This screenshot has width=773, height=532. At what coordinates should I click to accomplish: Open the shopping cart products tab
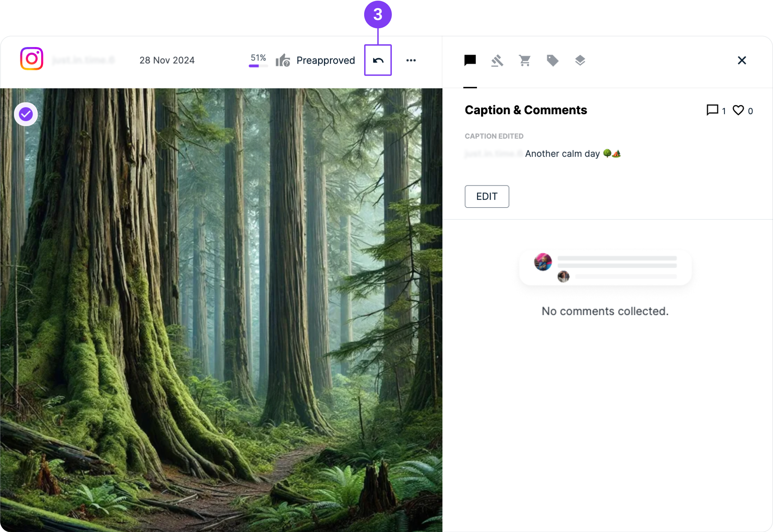(525, 61)
